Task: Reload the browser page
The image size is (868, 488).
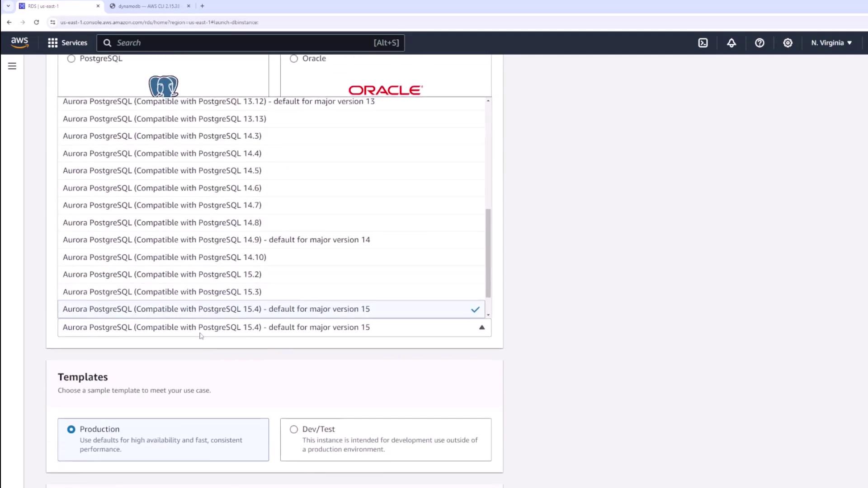Action: coord(37,22)
